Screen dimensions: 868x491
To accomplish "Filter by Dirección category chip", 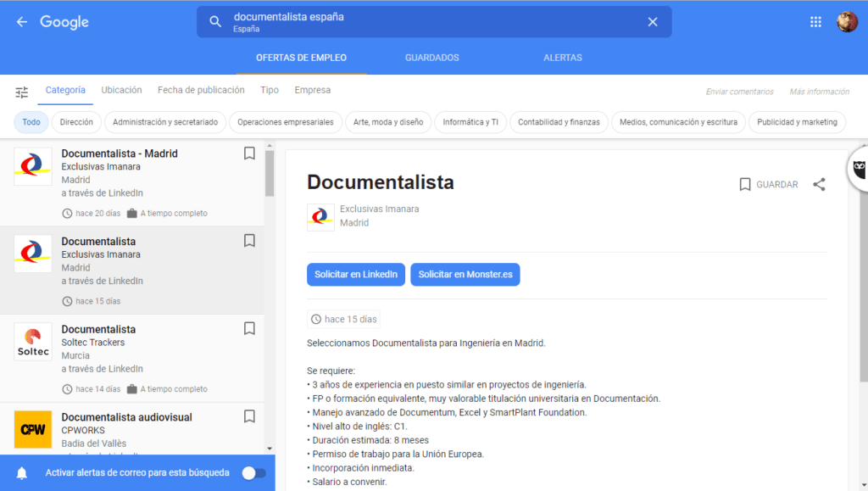I will click(76, 122).
